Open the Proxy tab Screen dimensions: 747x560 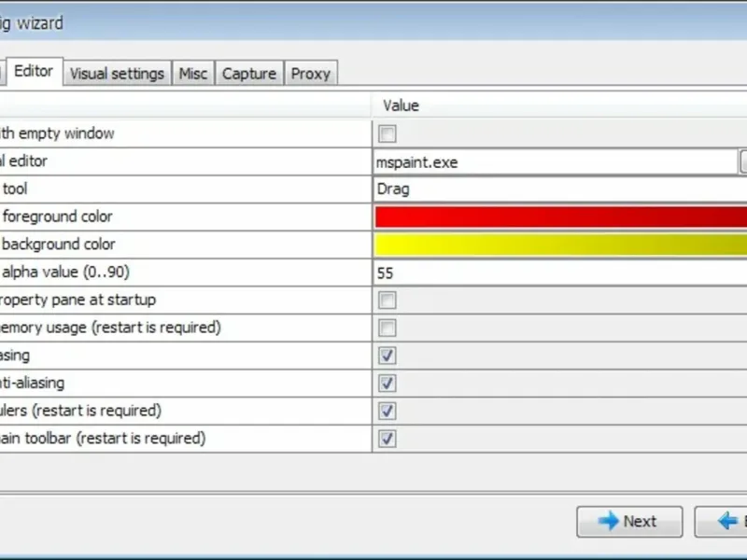[x=311, y=74]
